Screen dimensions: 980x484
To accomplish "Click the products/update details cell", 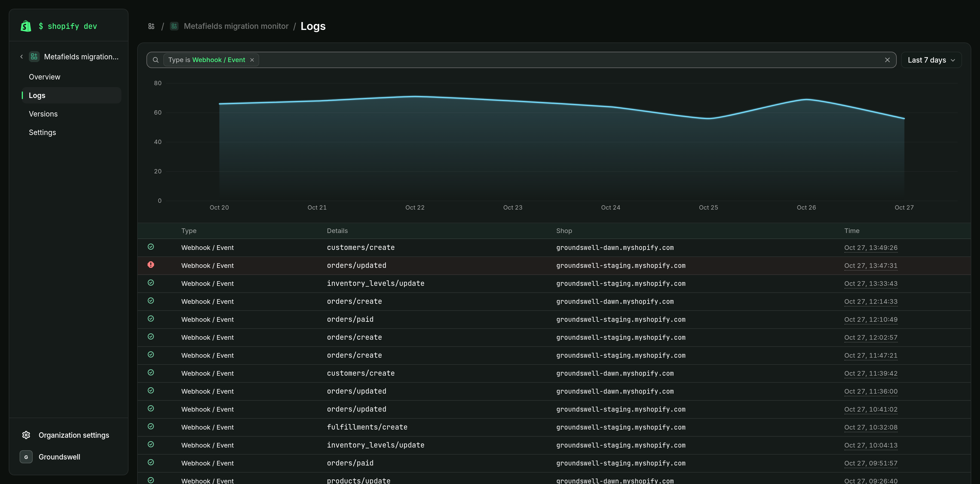I will coord(359,480).
